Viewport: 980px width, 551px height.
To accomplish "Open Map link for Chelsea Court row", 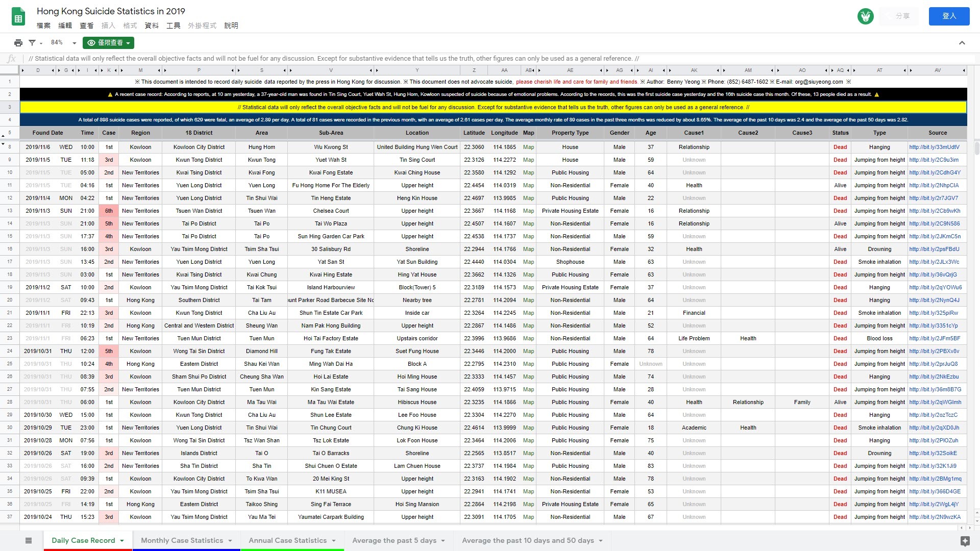I will point(528,211).
